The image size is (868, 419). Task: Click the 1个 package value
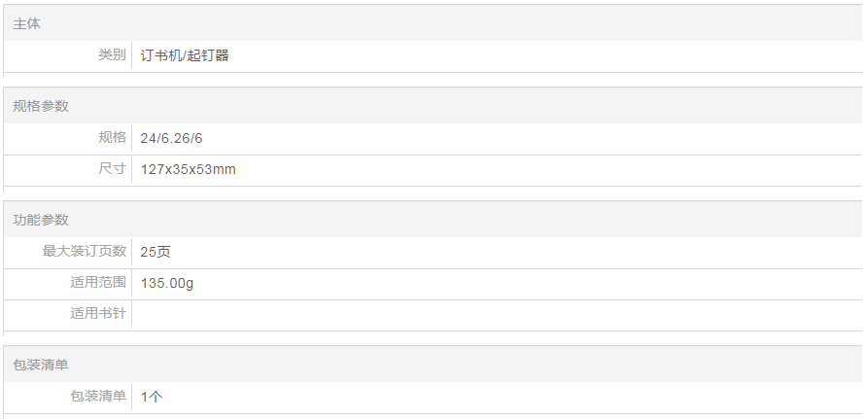[151, 397]
